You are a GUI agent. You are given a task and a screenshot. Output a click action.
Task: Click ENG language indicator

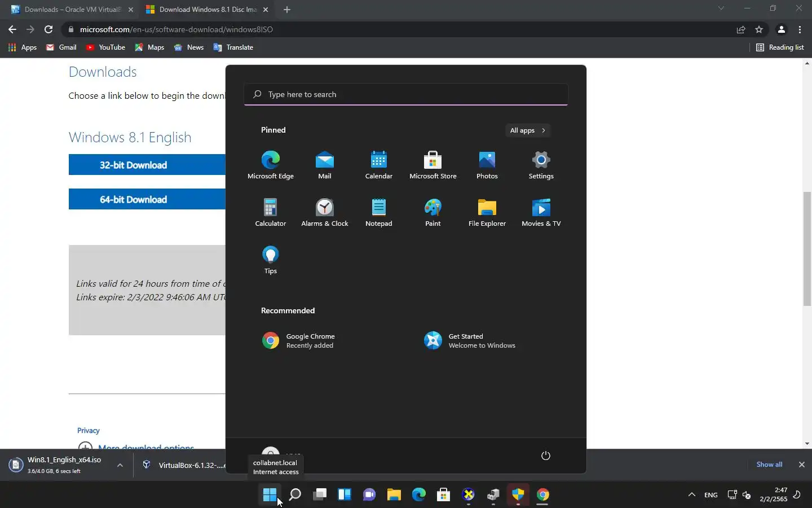pyautogui.click(x=711, y=495)
